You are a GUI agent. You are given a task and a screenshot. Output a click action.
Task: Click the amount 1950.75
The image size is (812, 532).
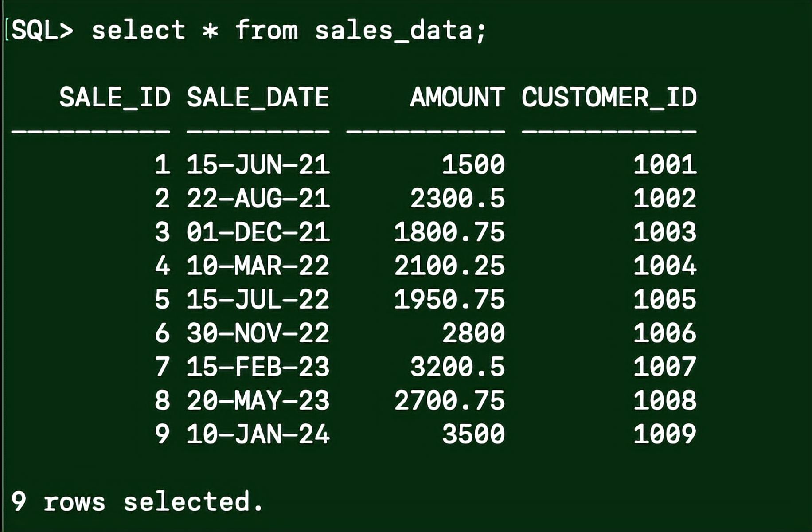[449, 299]
